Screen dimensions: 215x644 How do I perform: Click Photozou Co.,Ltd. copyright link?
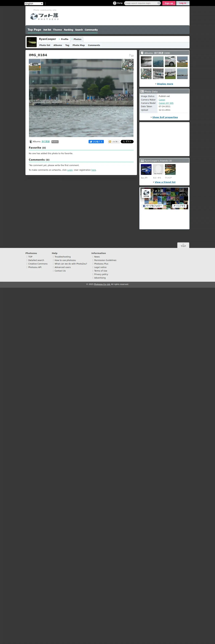tap(102, 284)
